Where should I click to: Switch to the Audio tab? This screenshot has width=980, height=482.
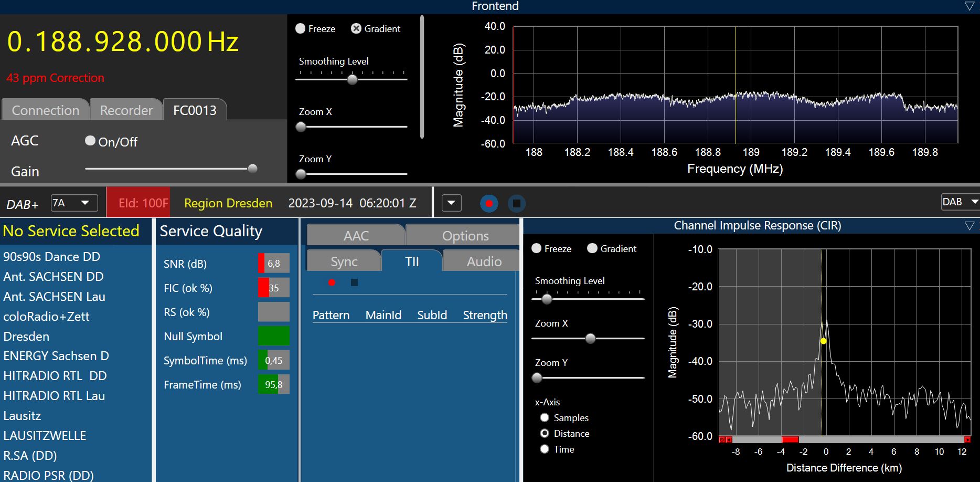(484, 261)
